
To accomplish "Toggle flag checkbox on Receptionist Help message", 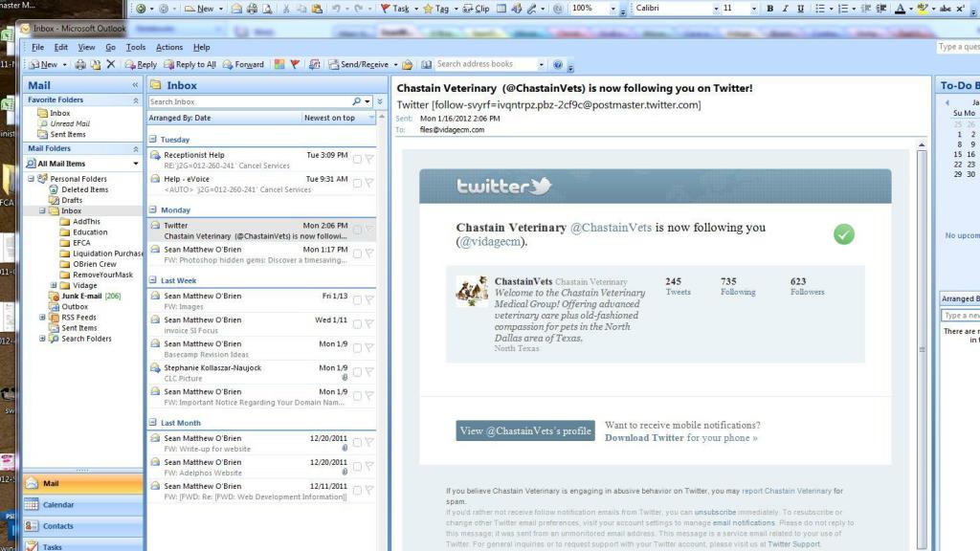I will tap(358, 160).
